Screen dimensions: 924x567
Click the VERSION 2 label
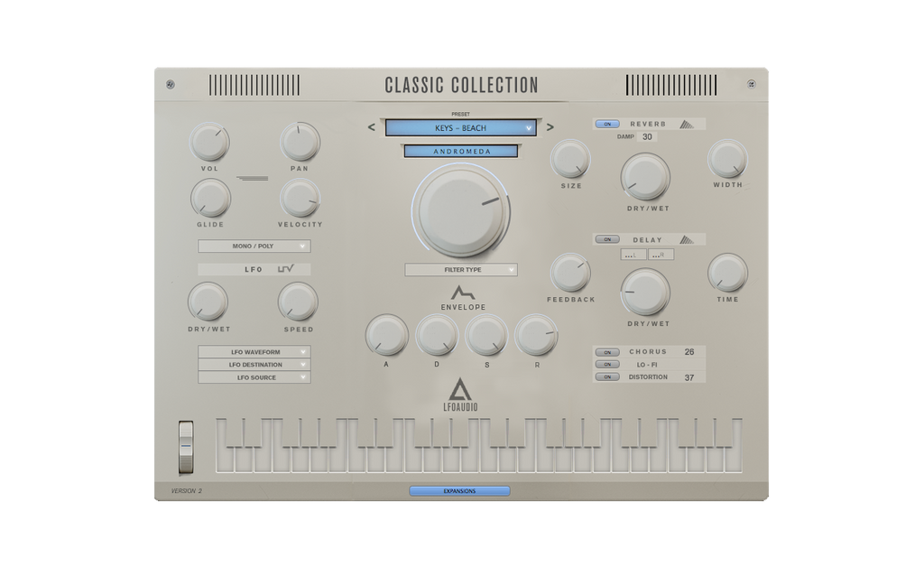186,491
